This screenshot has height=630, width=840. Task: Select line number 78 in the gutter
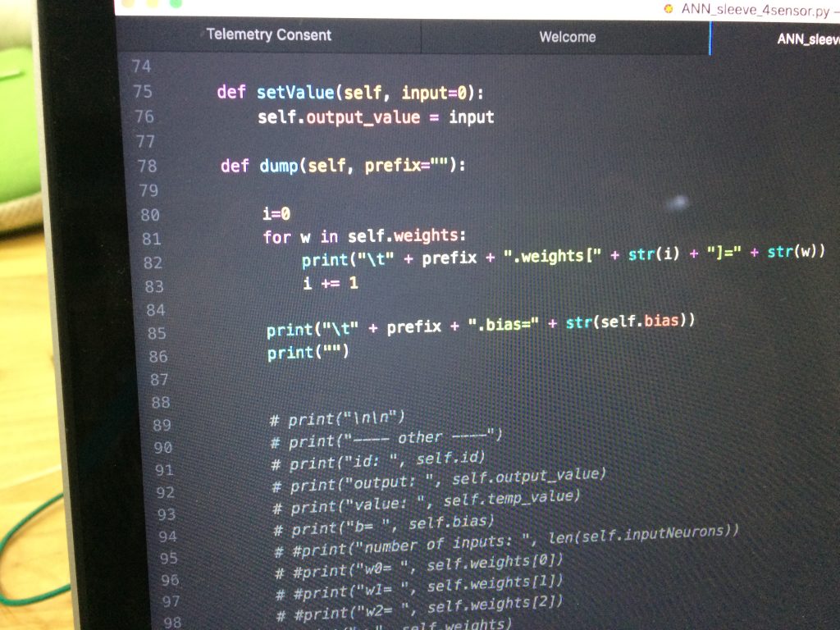pyautogui.click(x=148, y=166)
